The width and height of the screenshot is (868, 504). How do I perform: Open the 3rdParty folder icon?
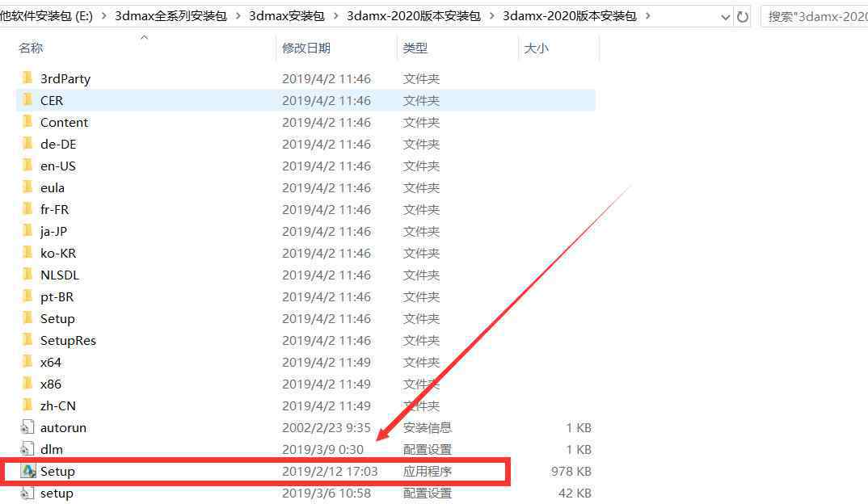tap(27, 78)
